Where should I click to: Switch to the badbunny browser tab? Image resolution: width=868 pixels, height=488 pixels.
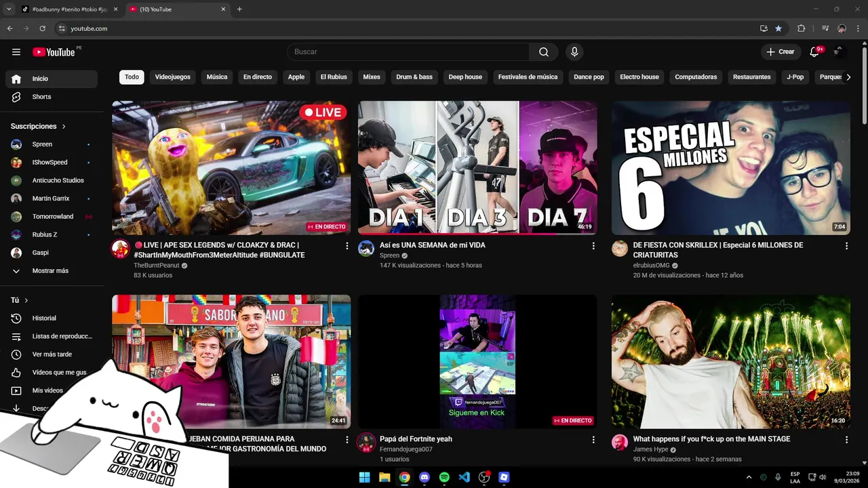[x=69, y=9]
